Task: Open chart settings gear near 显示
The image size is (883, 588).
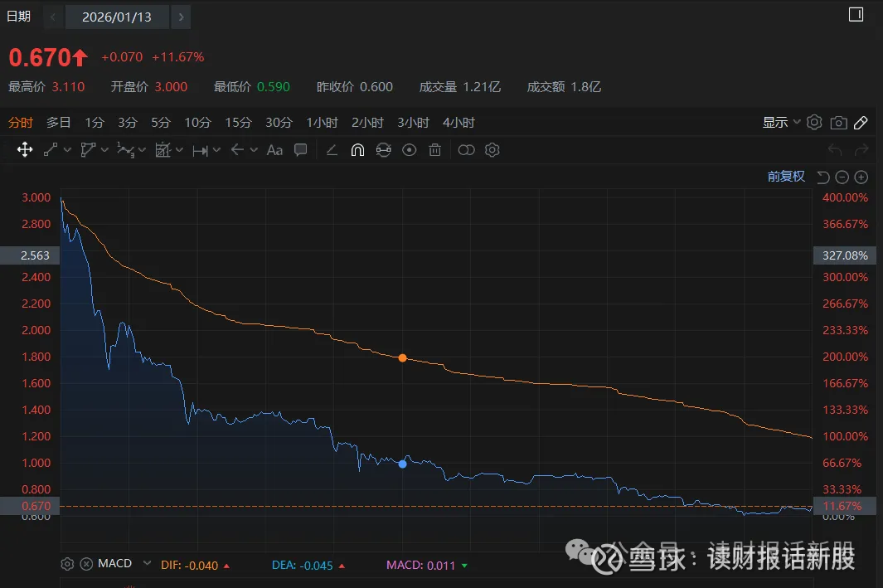Action: point(814,122)
